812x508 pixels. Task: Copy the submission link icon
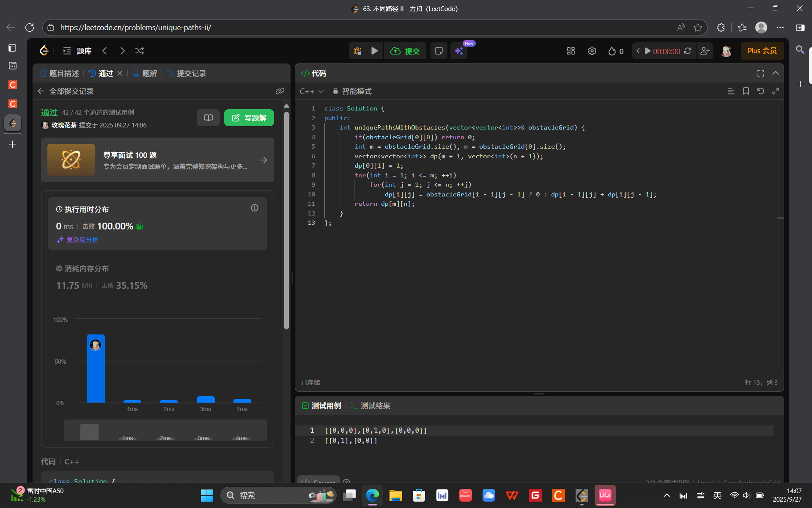coord(280,91)
